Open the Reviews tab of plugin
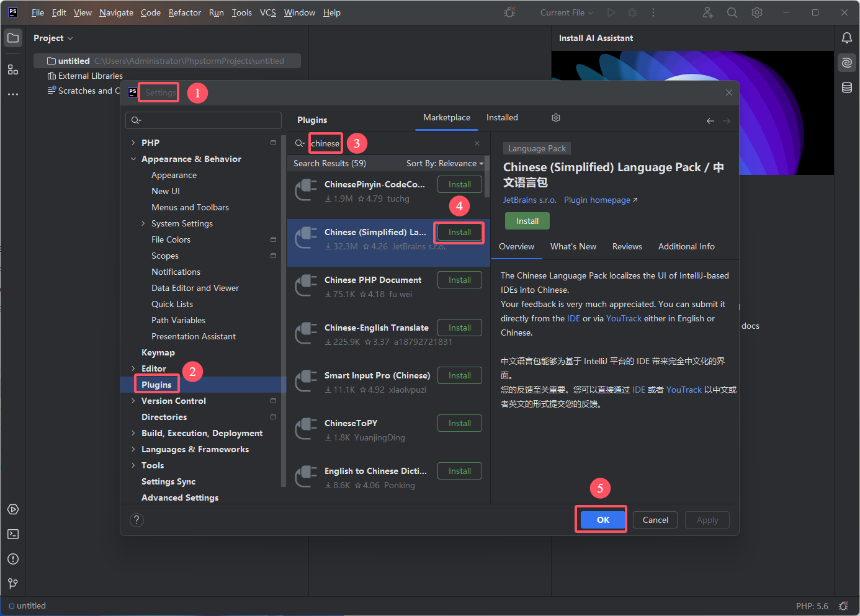 pyautogui.click(x=627, y=246)
